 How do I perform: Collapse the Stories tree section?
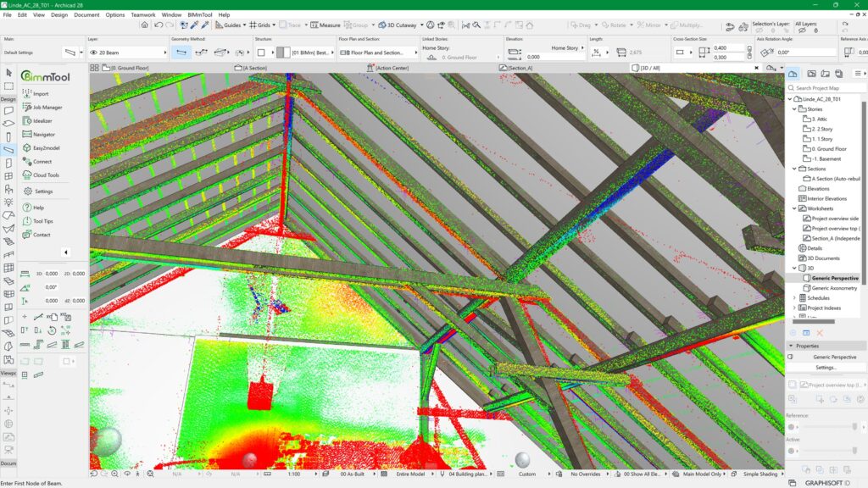point(795,108)
